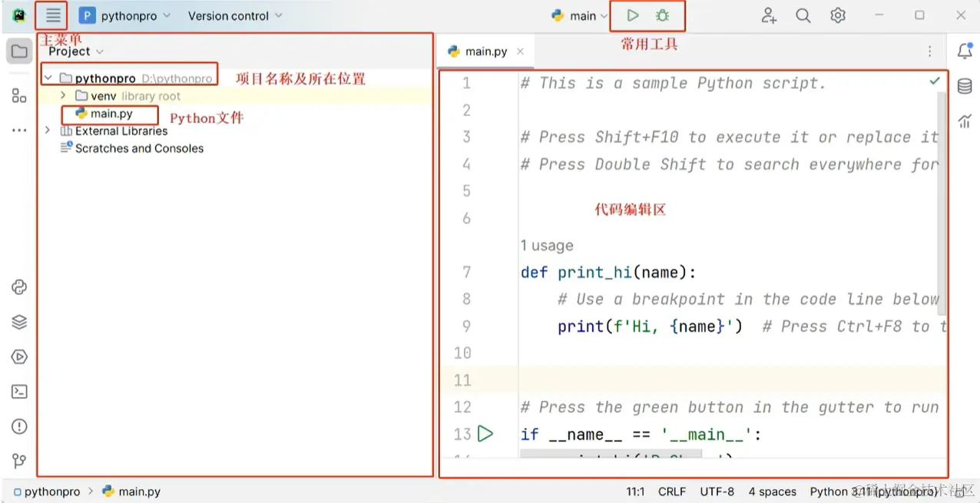
Task: Select main.py in the project tree
Action: [x=104, y=114]
